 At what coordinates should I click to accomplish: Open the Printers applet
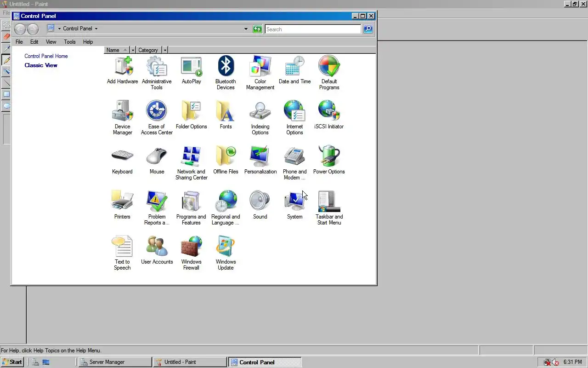122,206
